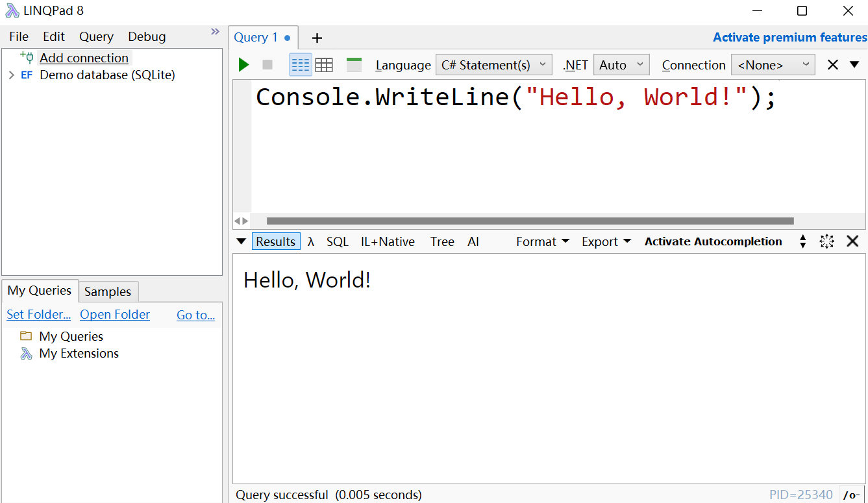Click the editor scrollbar left arrow
This screenshot has width=868, height=503.
[x=237, y=221]
